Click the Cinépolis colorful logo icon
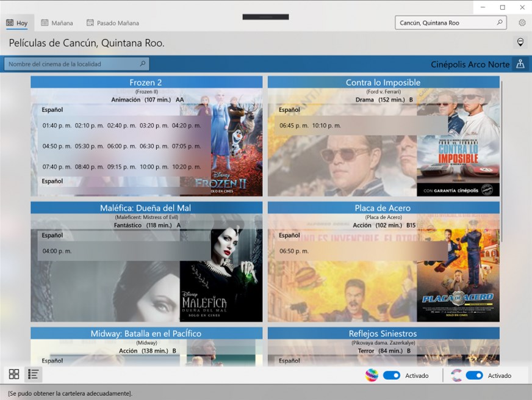This screenshot has width=532, height=400. pyautogui.click(x=372, y=375)
